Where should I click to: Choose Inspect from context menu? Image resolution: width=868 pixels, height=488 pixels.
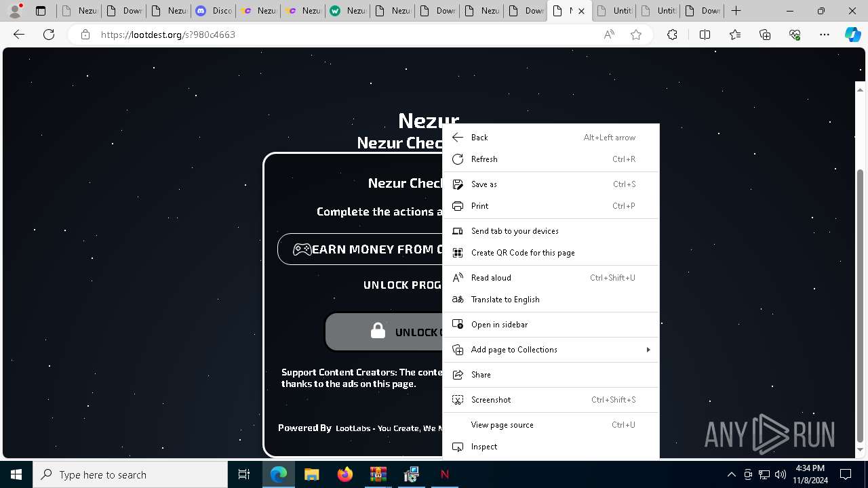[551, 447]
